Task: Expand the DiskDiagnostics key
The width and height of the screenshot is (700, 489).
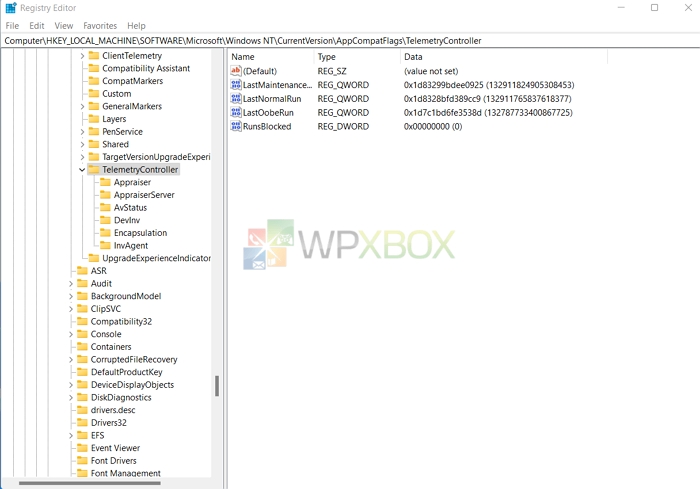Action: 71,397
